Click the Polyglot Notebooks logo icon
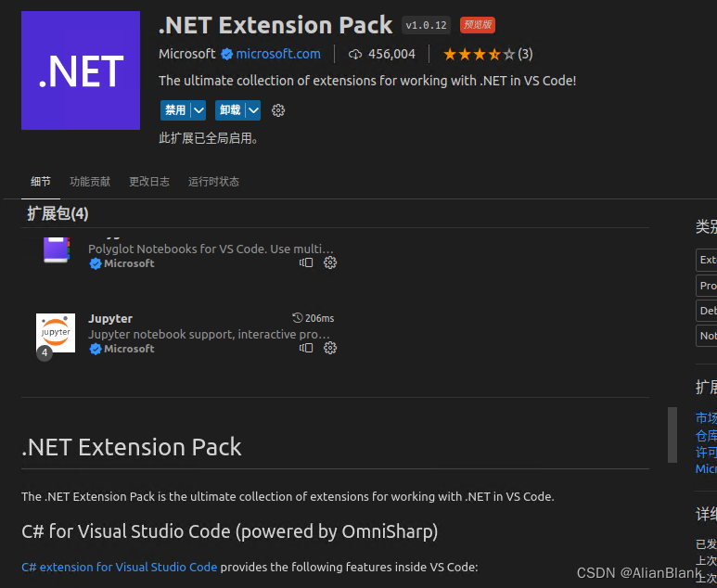This screenshot has width=717, height=588. pos(57,249)
